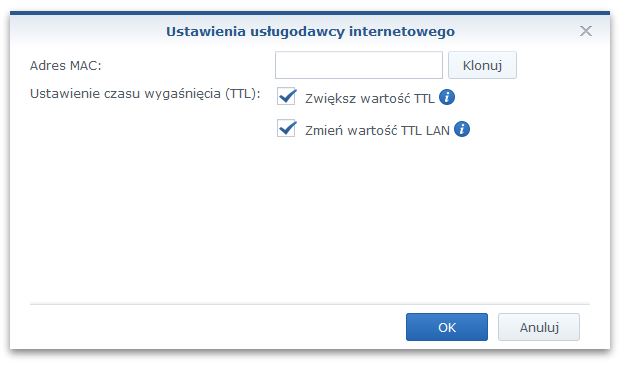Focus the Adres MAC input field
The height and width of the screenshot is (366, 628).
[x=359, y=65]
